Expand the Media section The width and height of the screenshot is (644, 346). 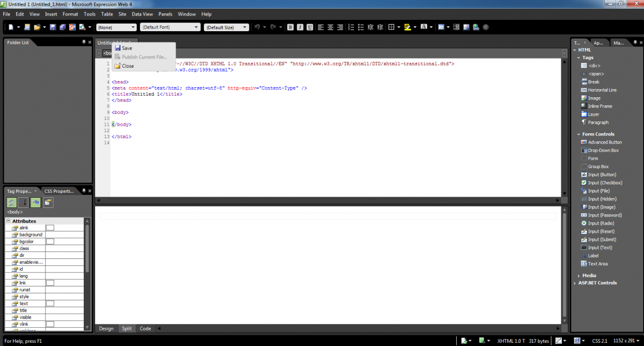pos(579,276)
